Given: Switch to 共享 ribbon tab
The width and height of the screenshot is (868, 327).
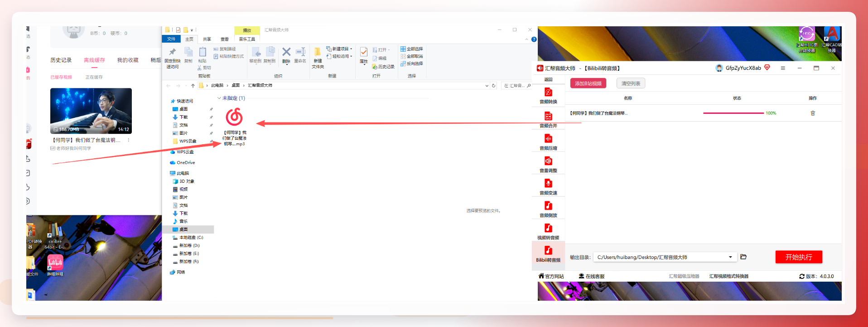Looking at the screenshot, I should tap(207, 39).
